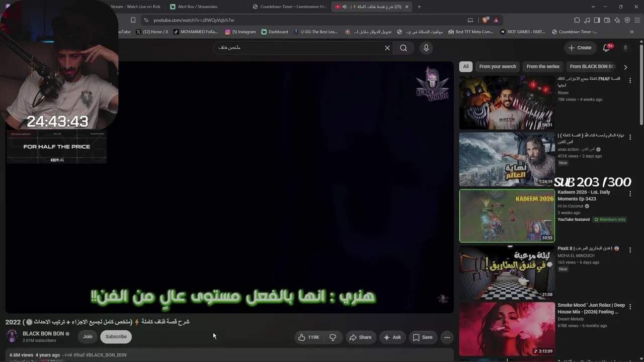Open the Dream Melody channel link
The height and width of the screenshot is (362, 644).
click(x=571, y=319)
